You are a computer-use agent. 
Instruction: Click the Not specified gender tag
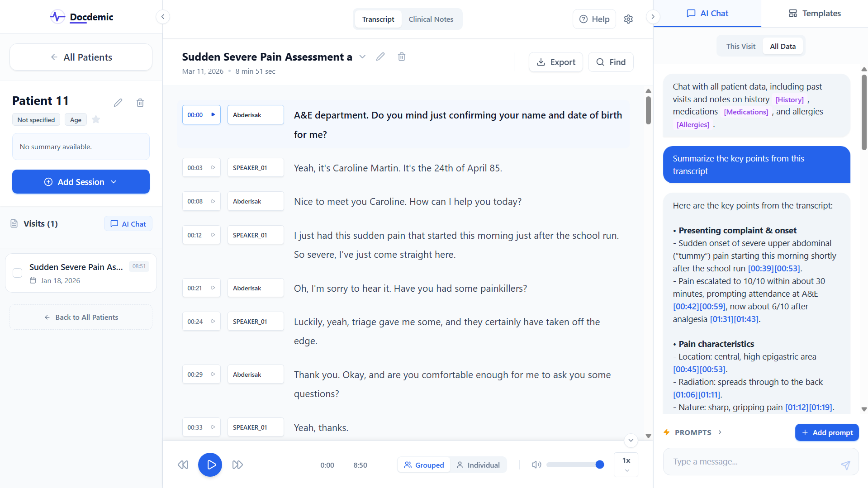[36, 120]
